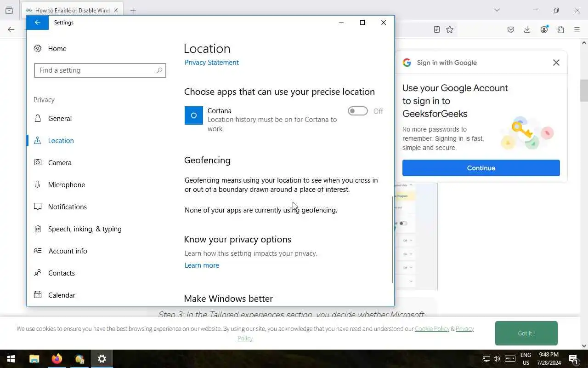The width and height of the screenshot is (588, 368).
Task: Select the How to Enable or Disable tab
Action: 72,10
